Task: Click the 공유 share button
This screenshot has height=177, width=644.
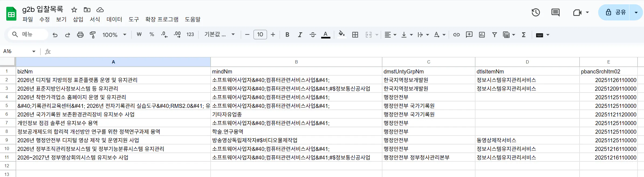Action: click(x=614, y=12)
